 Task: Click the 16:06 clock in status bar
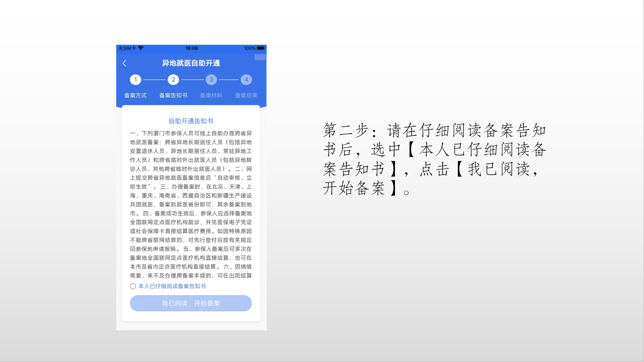[x=191, y=48]
